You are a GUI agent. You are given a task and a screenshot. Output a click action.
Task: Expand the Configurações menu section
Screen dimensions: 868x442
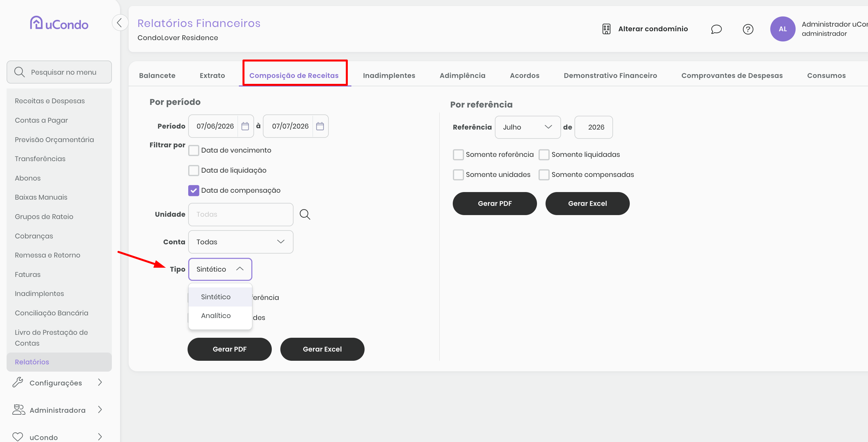pos(100,382)
